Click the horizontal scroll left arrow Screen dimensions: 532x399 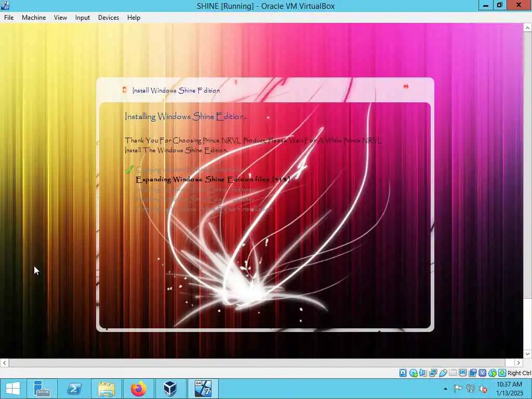tap(4, 363)
